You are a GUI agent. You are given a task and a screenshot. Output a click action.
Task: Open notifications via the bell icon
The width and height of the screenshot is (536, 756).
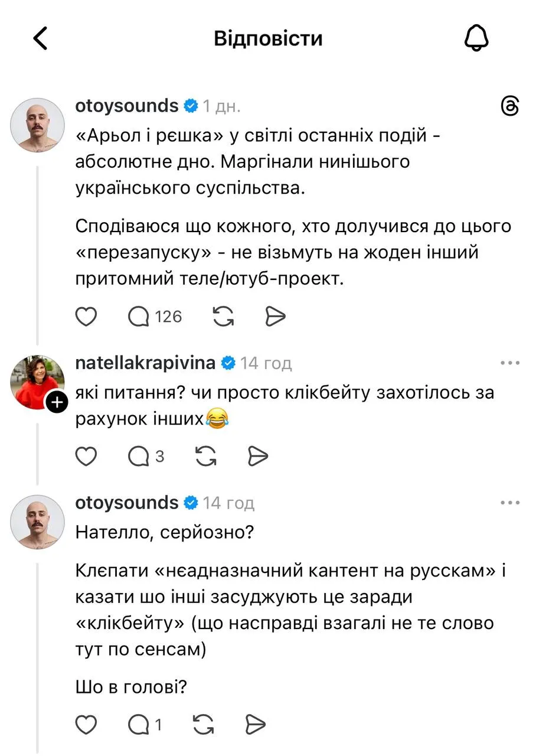click(x=478, y=37)
